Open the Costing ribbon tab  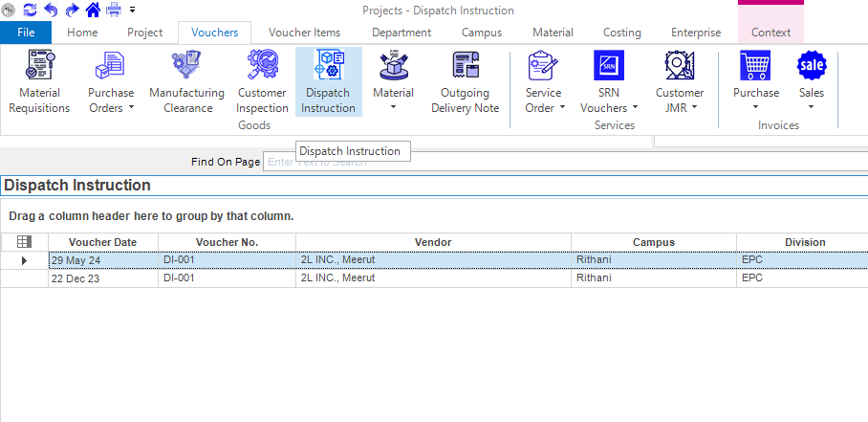(x=621, y=33)
